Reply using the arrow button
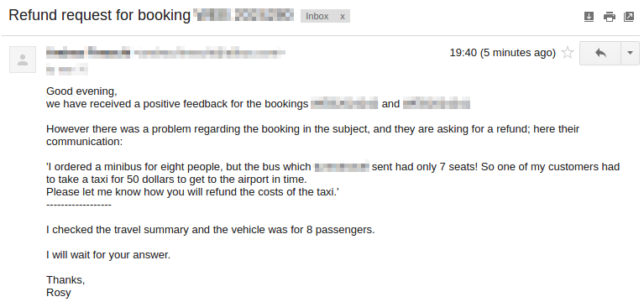This screenshot has height=302, width=644. coord(600,53)
